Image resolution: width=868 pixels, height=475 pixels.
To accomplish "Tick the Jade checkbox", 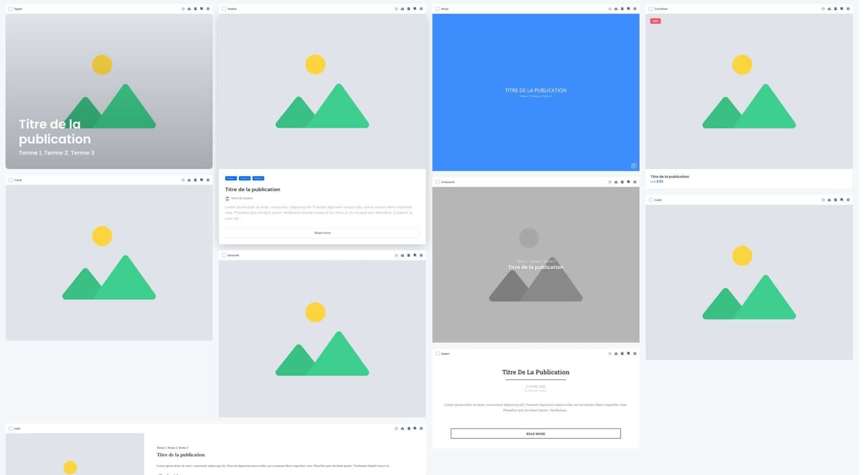I will (10, 428).
